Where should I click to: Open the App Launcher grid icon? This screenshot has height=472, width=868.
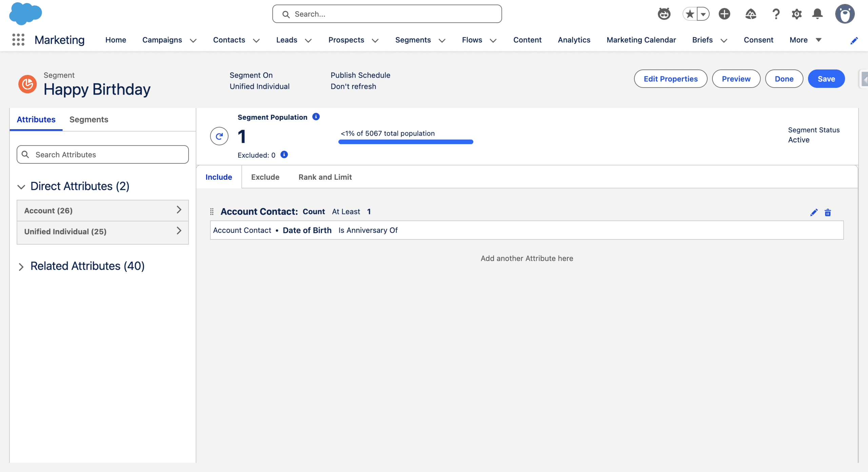(18, 40)
